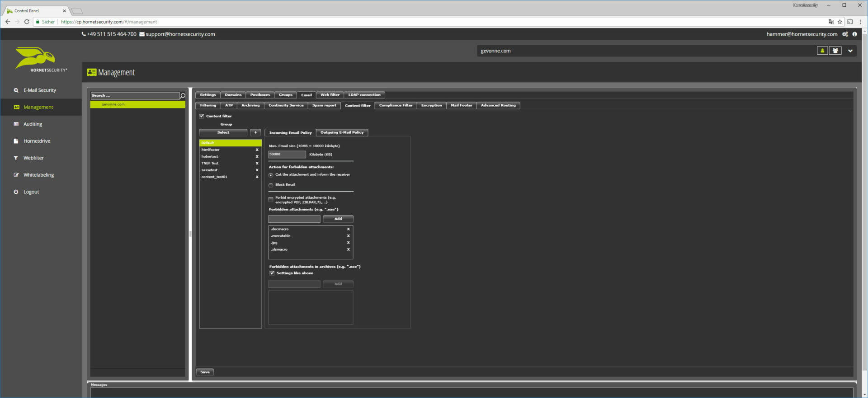Viewport: 868px width, 398px height.
Task: Click the Whitelabeling edit icon
Action: pyautogui.click(x=16, y=175)
